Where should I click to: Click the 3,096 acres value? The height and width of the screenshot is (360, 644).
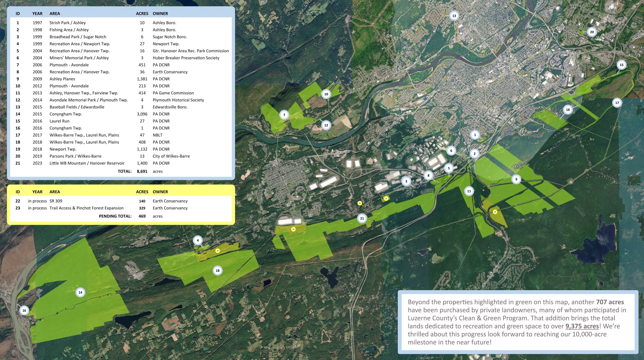click(142, 114)
